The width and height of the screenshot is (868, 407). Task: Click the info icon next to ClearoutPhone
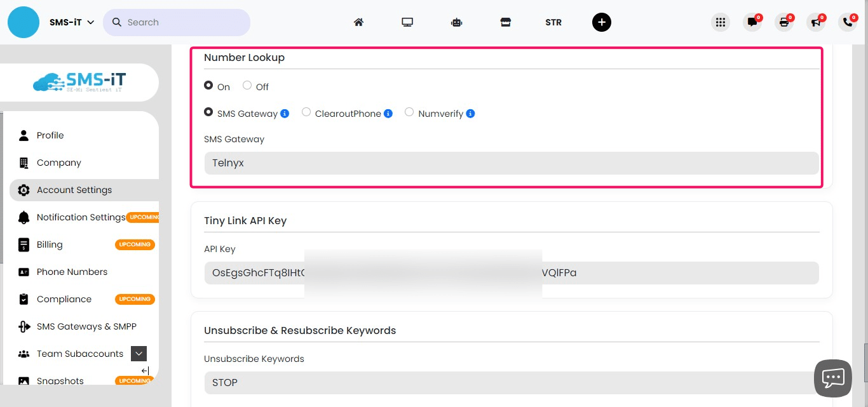pos(388,113)
